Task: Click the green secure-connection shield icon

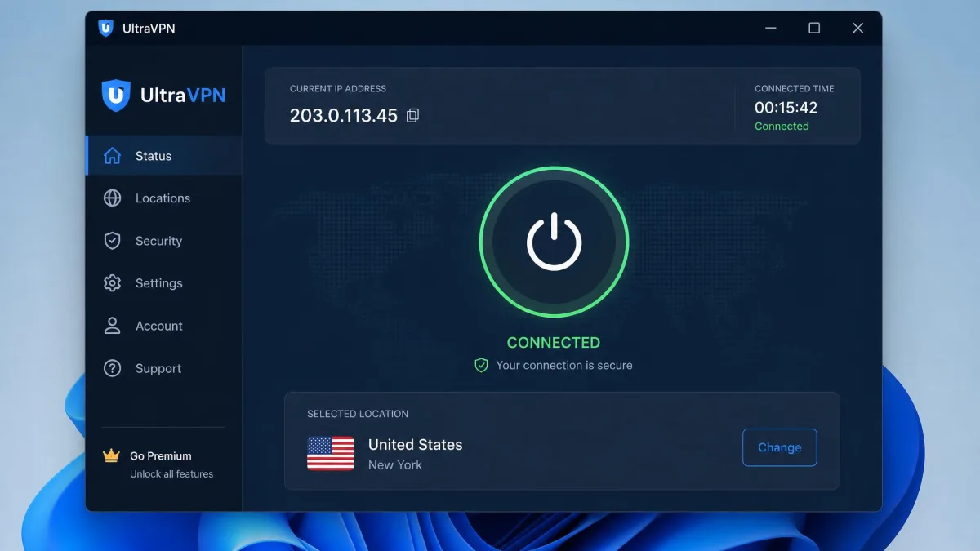Action: pos(482,365)
